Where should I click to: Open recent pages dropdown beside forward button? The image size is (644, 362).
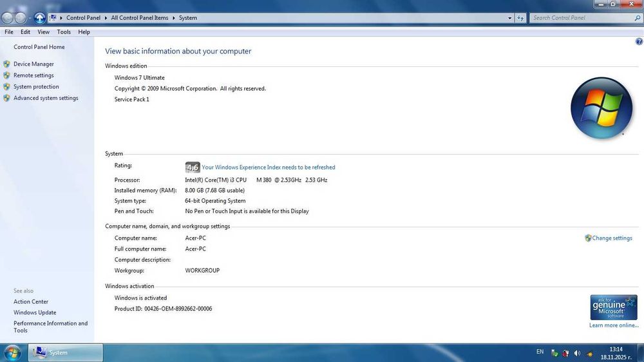point(30,18)
